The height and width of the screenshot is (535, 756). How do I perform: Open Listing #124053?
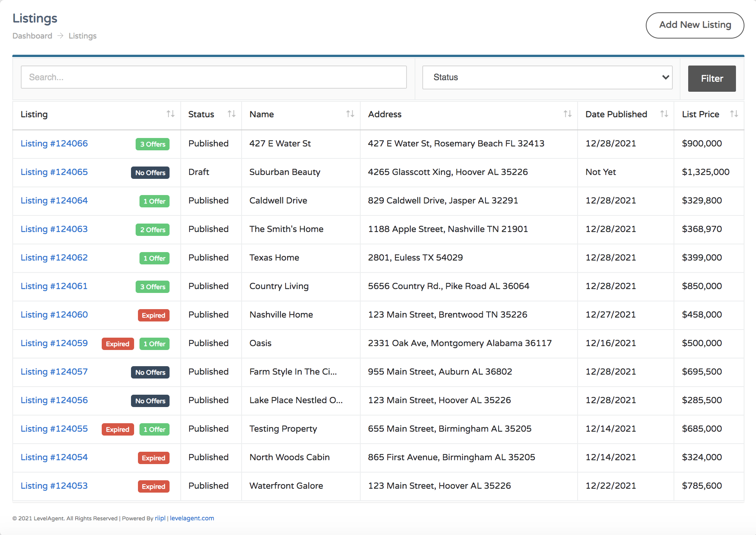click(54, 486)
